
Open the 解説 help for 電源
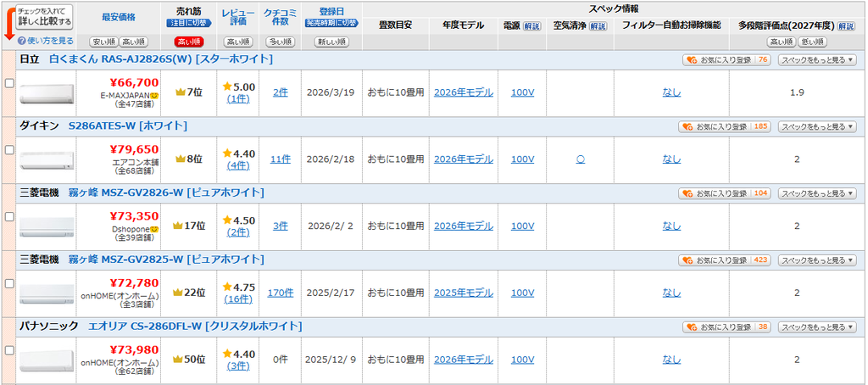pos(531,26)
